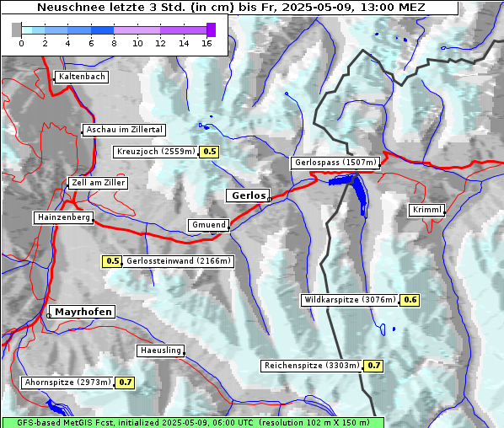504x428 pixels.
Task: Click the Mayrhofen town label
Action: click(x=83, y=312)
